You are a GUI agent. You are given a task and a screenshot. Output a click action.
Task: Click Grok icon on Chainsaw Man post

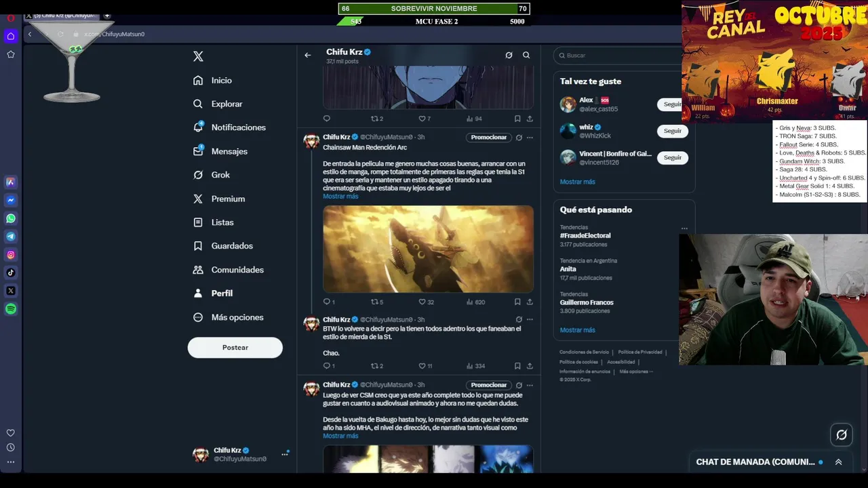519,138
